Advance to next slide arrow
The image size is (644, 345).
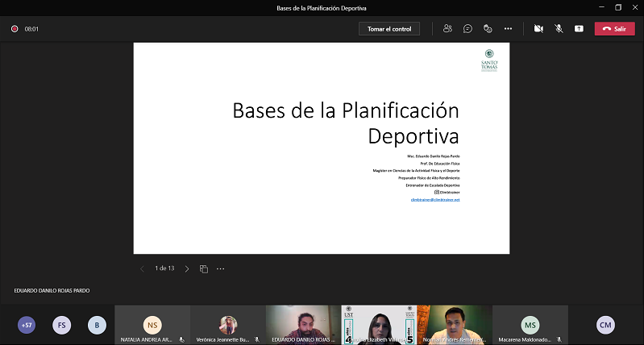click(187, 268)
